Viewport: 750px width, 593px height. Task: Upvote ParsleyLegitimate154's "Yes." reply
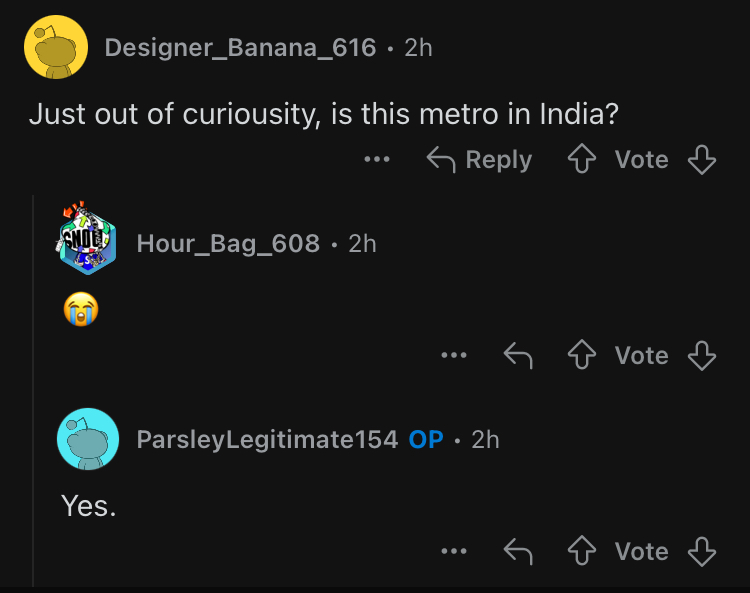click(581, 551)
